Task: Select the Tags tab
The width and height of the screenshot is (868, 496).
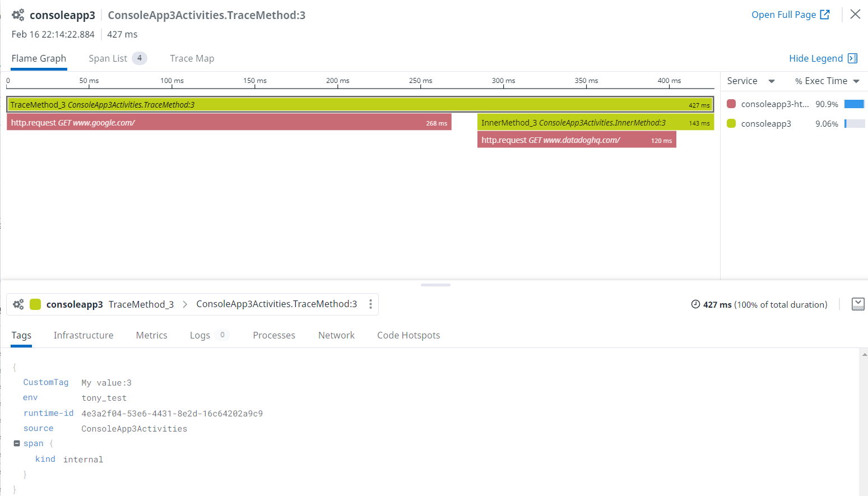Action: click(x=21, y=335)
